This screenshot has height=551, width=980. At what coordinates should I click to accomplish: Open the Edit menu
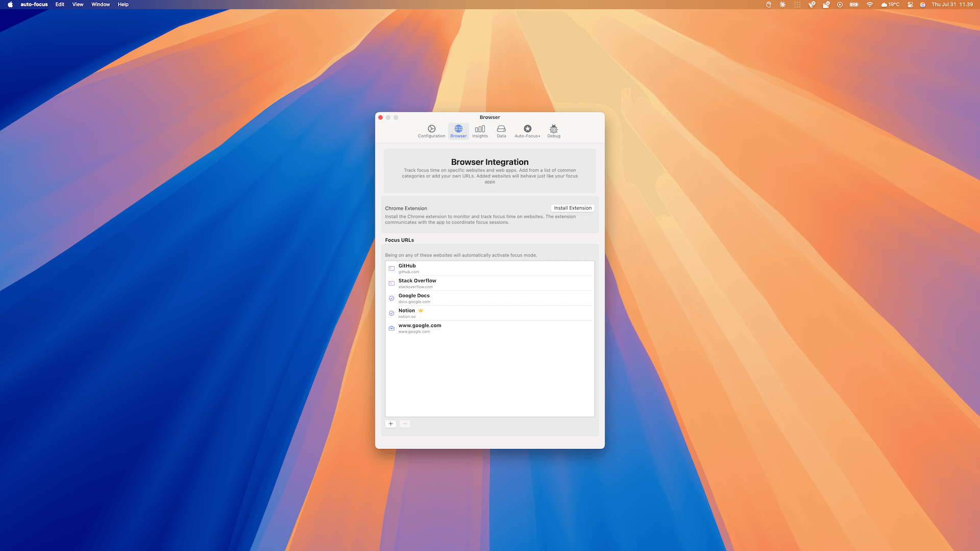[60, 5]
